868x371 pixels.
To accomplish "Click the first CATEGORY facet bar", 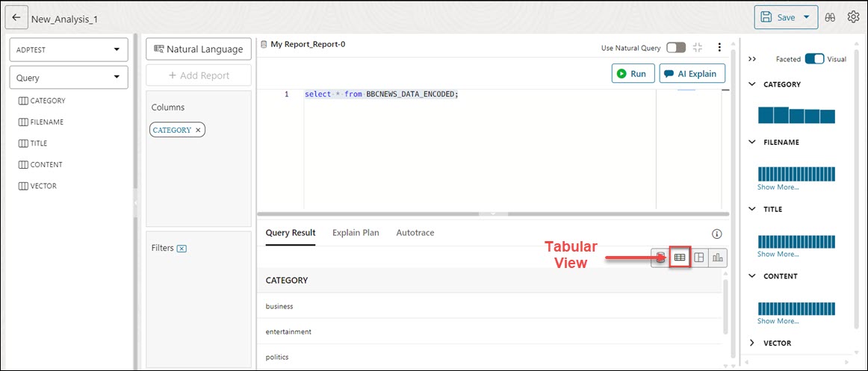I will (x=766, y=115).
